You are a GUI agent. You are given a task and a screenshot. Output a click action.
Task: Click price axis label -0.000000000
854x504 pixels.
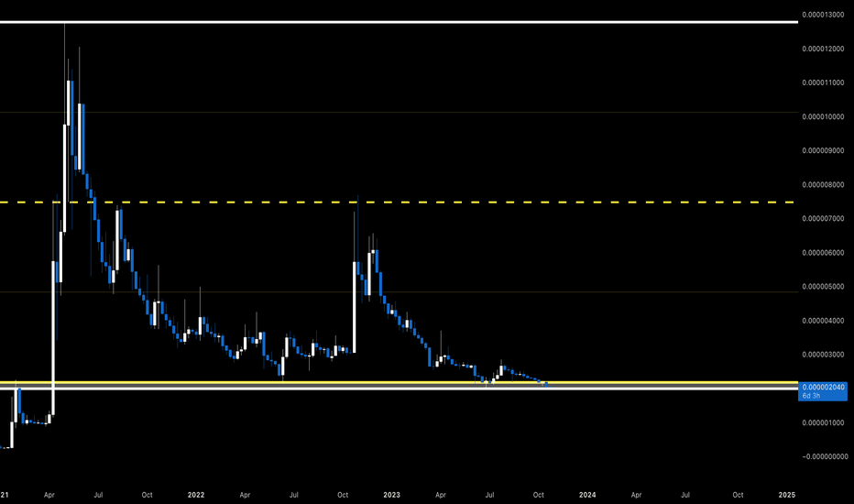823,456
